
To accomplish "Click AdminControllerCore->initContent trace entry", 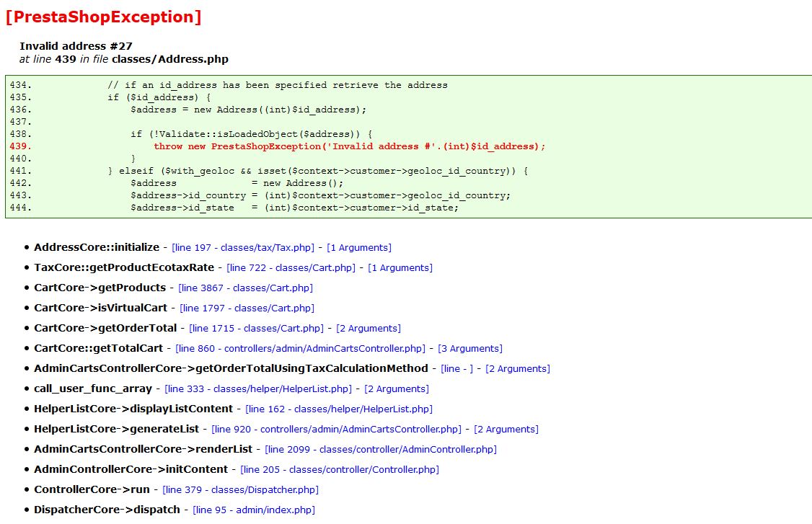I will tap(131, 470).
